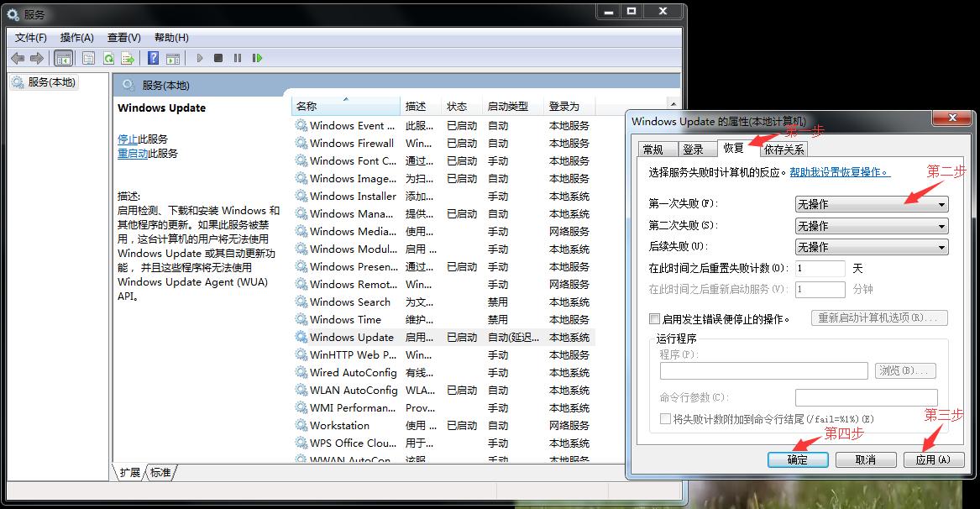The image size is (980, 509).
Task: Switch to the 依存关系 tab
Action: pos(786,148)
